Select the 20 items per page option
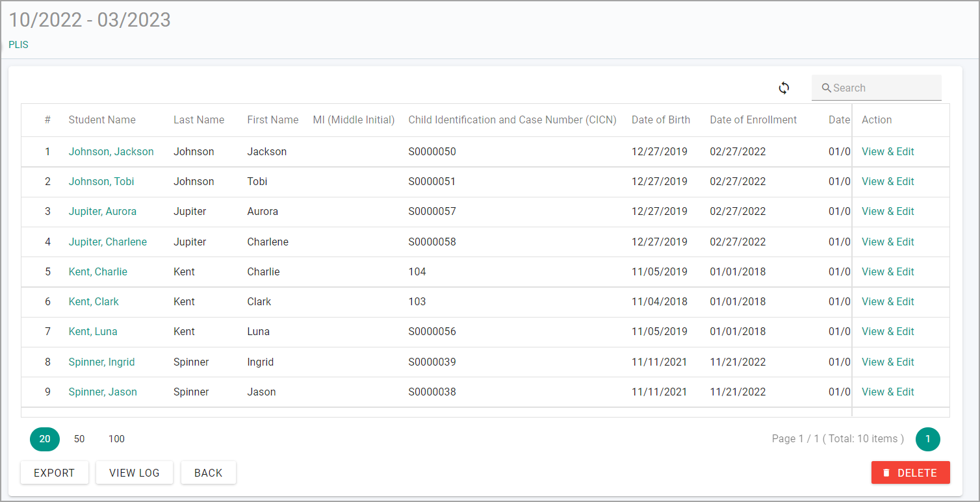 tap(45, 439)
